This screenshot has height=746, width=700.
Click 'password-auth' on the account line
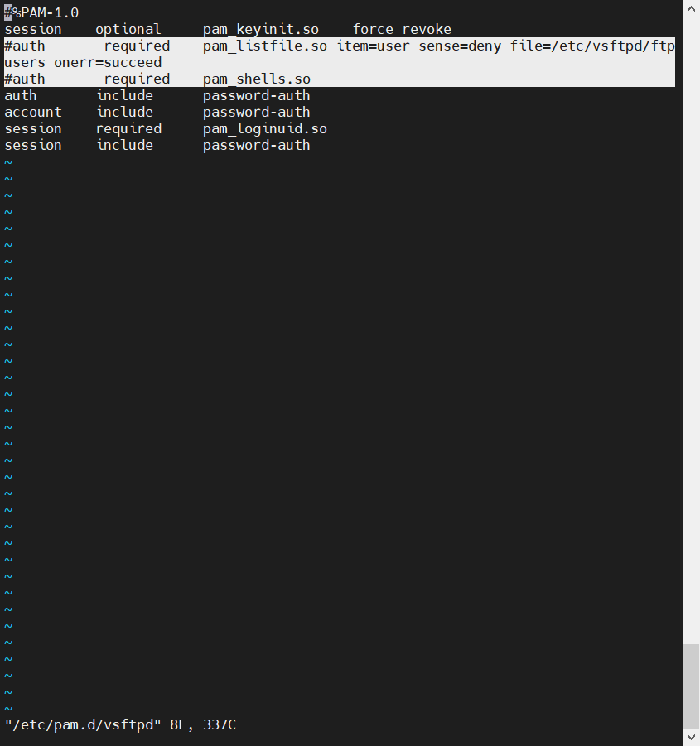pyautogui.click(x=257, y=113)
